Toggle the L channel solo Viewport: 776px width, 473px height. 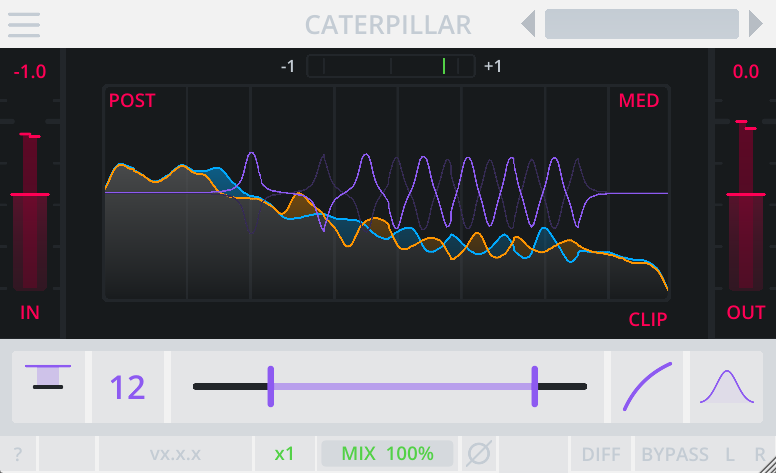point(730,454)
